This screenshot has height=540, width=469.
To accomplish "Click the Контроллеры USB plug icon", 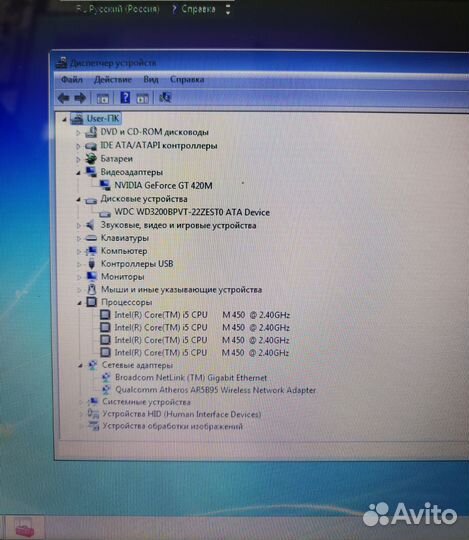I will tap(92, 263).
